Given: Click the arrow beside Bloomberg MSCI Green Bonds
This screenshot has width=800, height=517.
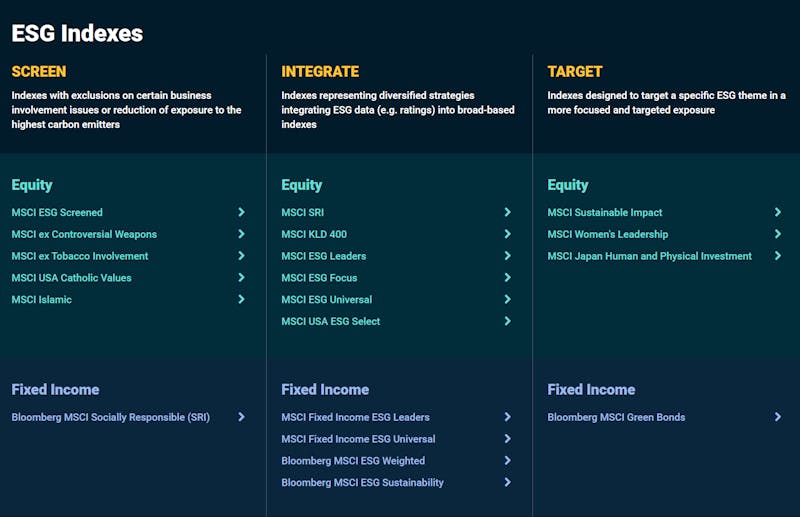Looking at the screenshot, I should 778,416.
